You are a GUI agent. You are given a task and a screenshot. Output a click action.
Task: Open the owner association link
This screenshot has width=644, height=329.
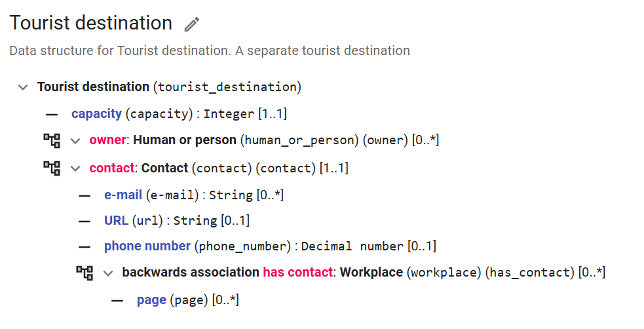pos(107,140)
